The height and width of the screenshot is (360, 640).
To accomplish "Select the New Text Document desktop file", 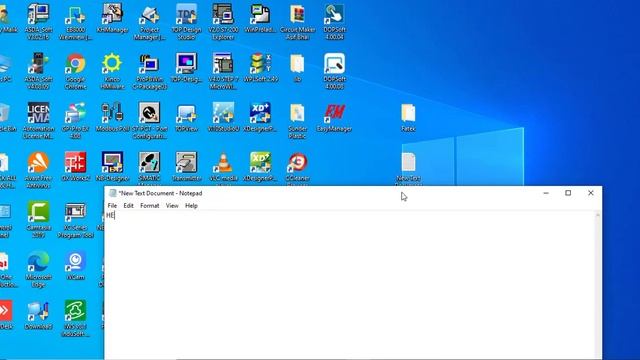I will (x=408, y=169).
